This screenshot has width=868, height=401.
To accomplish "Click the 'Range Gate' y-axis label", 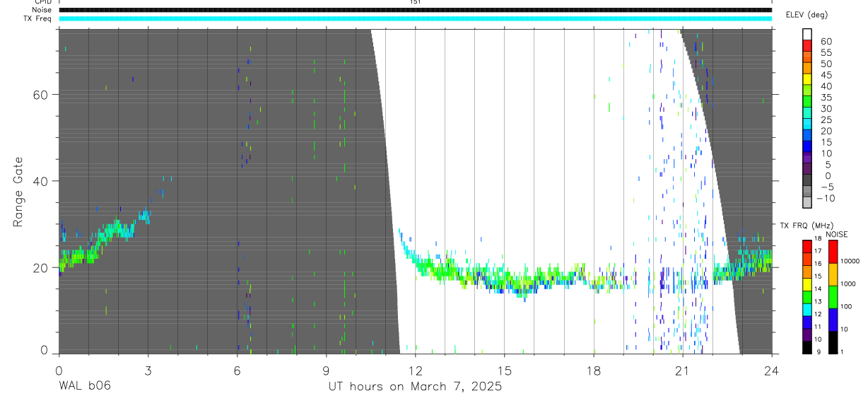I will click(x=18, y=192).
